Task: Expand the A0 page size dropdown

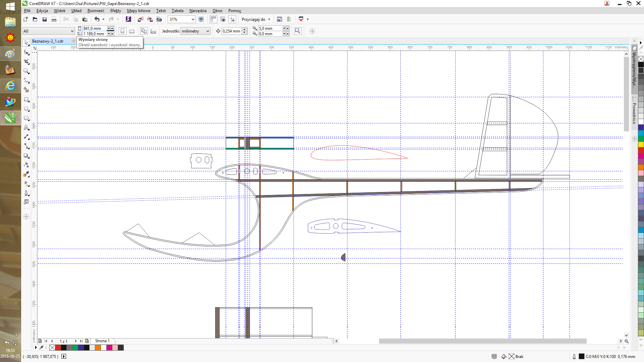Action: tap(72, 31)
